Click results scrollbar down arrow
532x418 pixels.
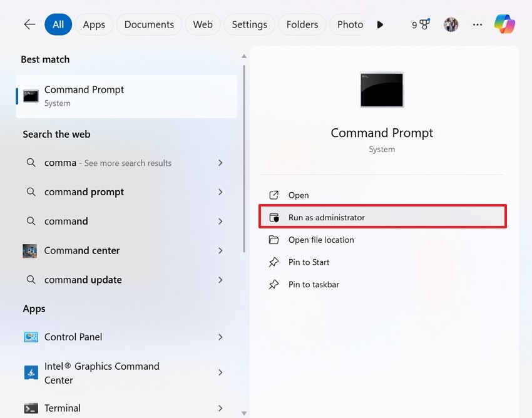[x=244, y=413]
